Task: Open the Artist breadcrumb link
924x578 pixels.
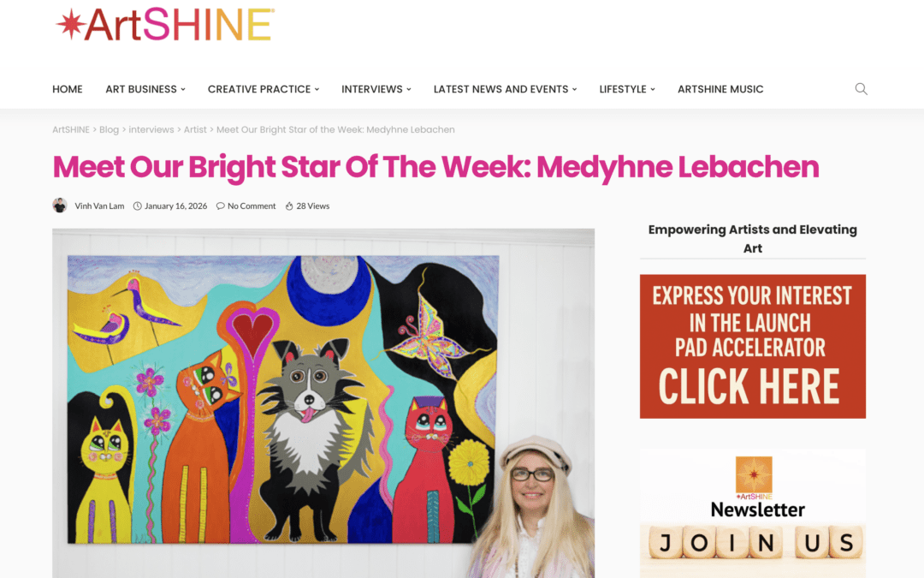Action: coord(195,130)
